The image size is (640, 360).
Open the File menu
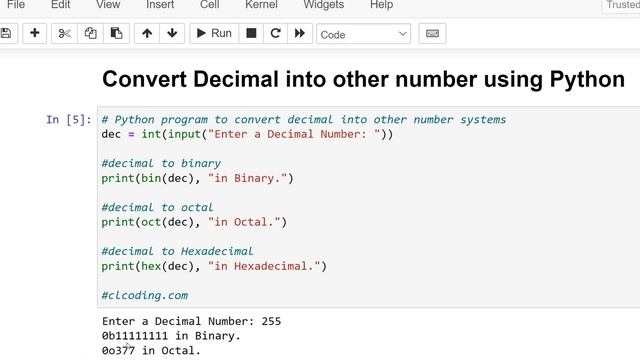[16, 5]
